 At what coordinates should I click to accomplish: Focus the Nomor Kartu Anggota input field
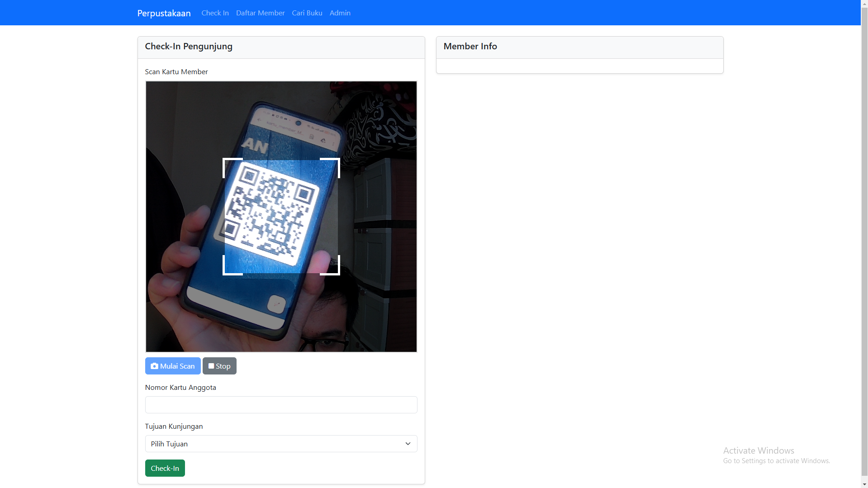[281, 405]
